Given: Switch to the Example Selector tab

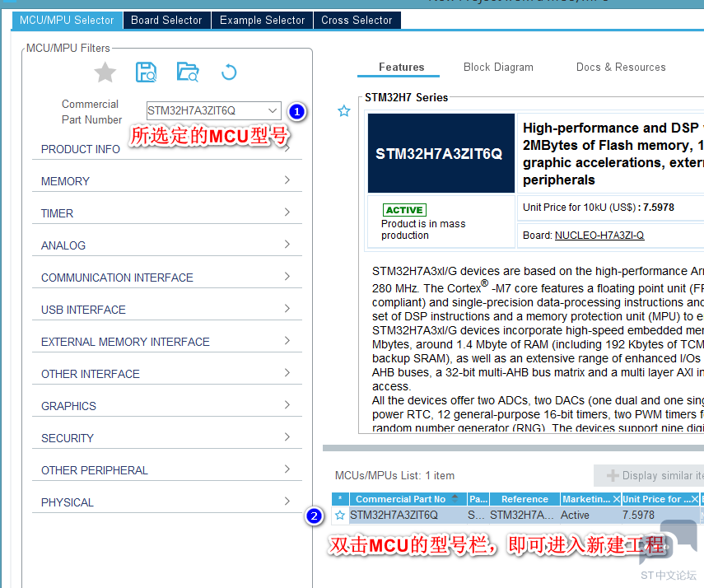Looking at the screenshot, I should 262,21.
